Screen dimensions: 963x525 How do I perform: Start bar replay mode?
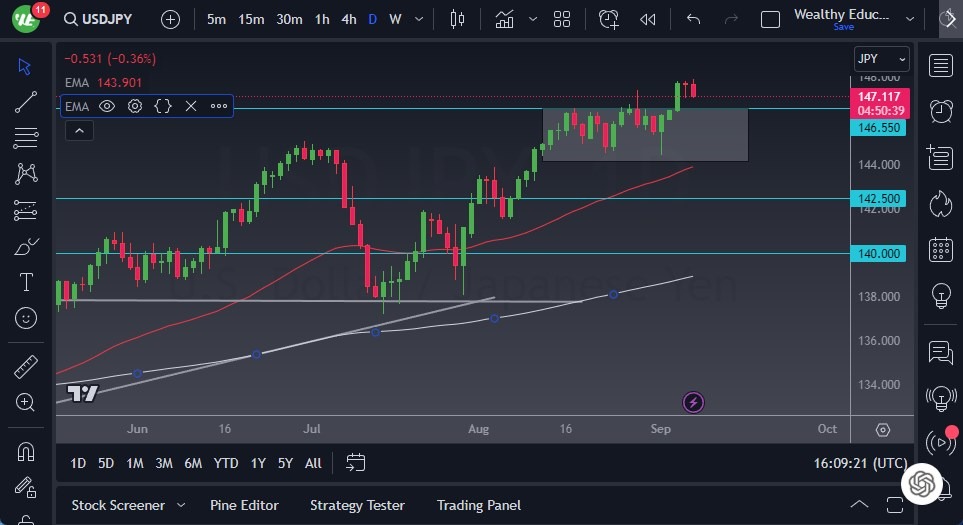point(648,19)
